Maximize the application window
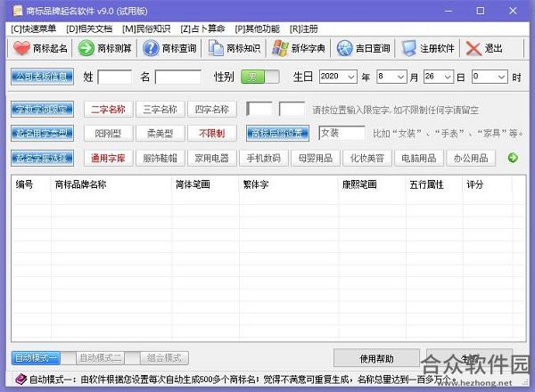This screenshot has width=535, height=392. pyautogui.click(x=481, y=11)
